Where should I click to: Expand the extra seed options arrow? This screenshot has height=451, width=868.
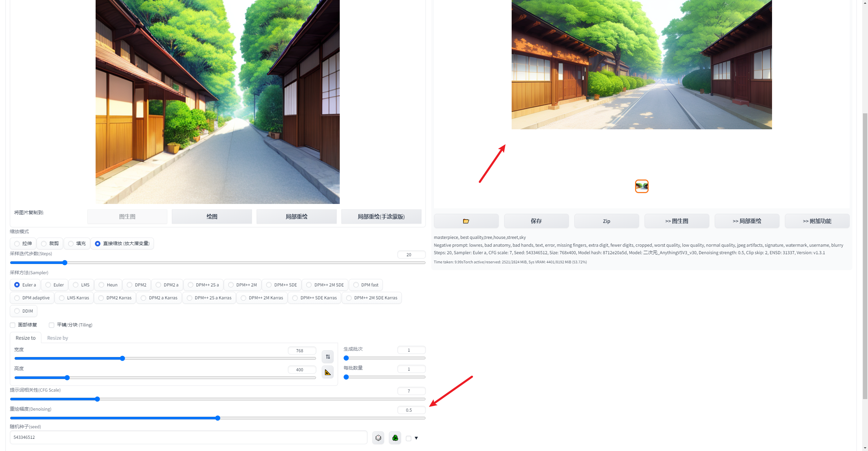416,438
